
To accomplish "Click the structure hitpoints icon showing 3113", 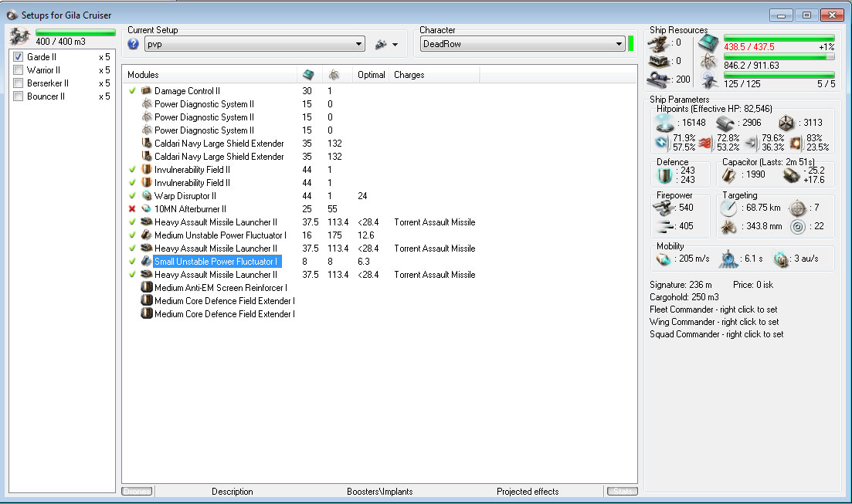I will click(786, 123).
